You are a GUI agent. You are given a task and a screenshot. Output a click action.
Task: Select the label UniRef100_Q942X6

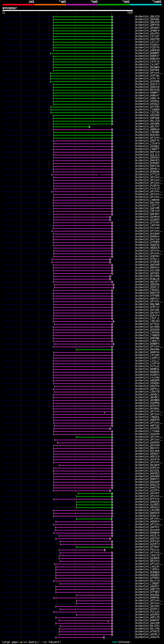pyautogui.click(x=147, y=87)
